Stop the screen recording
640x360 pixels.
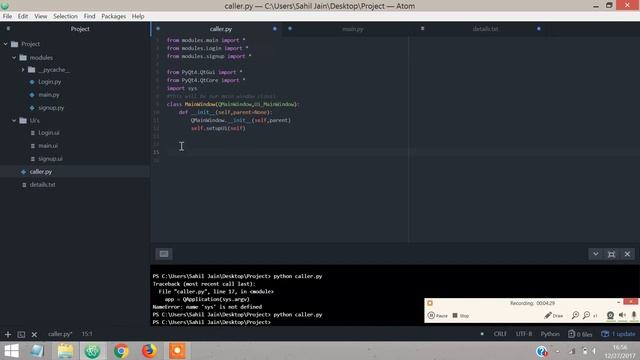pyautogui.click(x=460, y=316)
